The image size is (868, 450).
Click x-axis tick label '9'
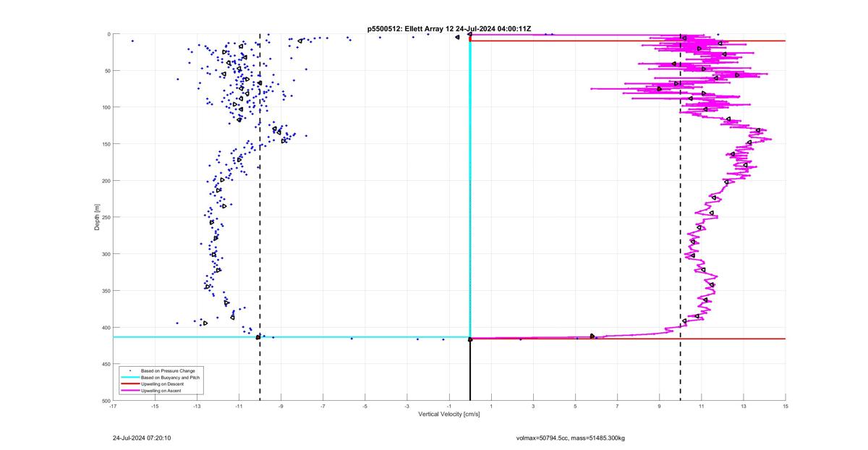click(659, 407)
